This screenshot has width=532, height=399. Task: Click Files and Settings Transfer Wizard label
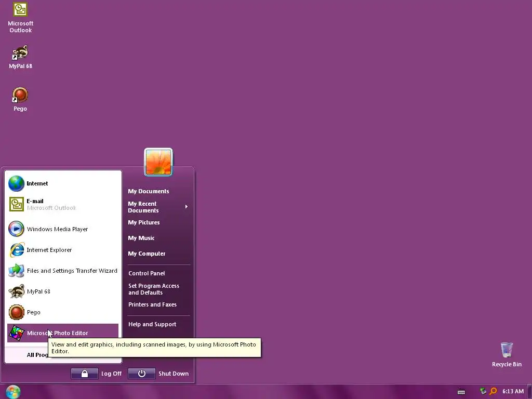[72, 271]
